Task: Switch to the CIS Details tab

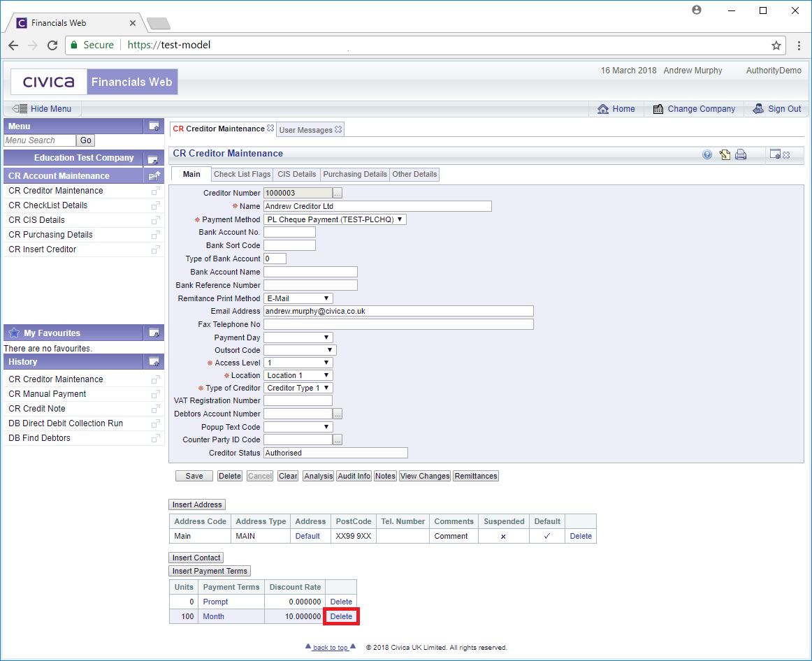Action: pyautogui.click(x=297, y=175)
